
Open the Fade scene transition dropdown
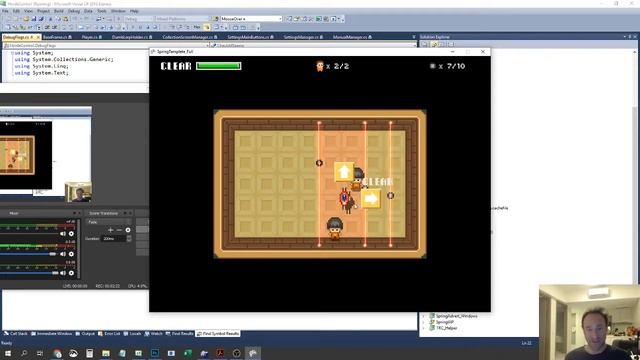109,222
